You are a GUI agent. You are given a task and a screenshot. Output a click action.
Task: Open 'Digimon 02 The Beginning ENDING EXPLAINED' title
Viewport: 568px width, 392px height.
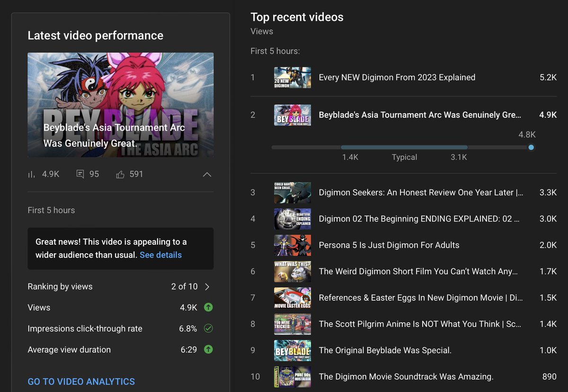point(419,219)
